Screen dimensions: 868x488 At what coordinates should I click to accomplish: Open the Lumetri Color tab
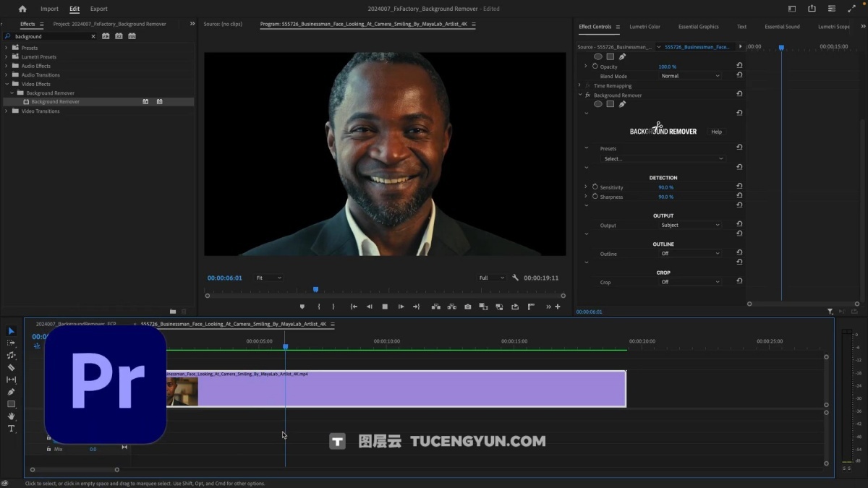(x=644, y=27)
